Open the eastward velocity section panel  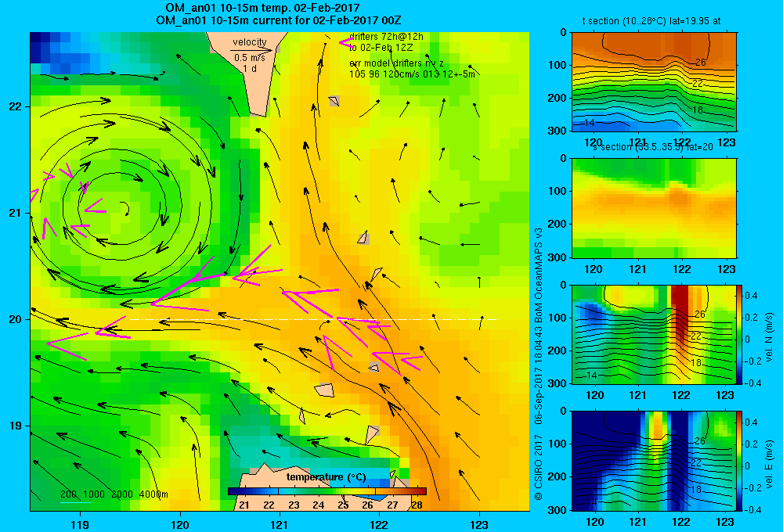(654, 461)
